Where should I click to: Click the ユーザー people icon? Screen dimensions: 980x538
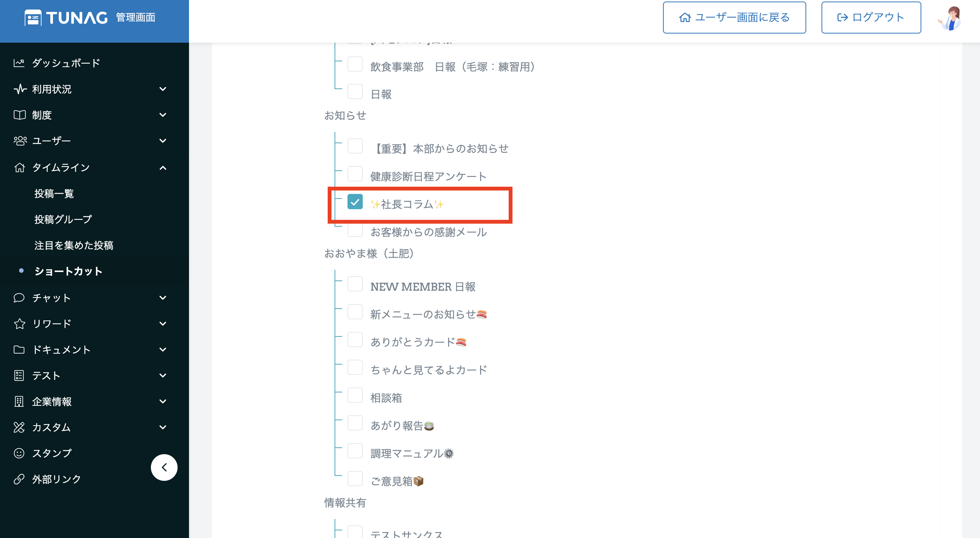pos(20,141)
